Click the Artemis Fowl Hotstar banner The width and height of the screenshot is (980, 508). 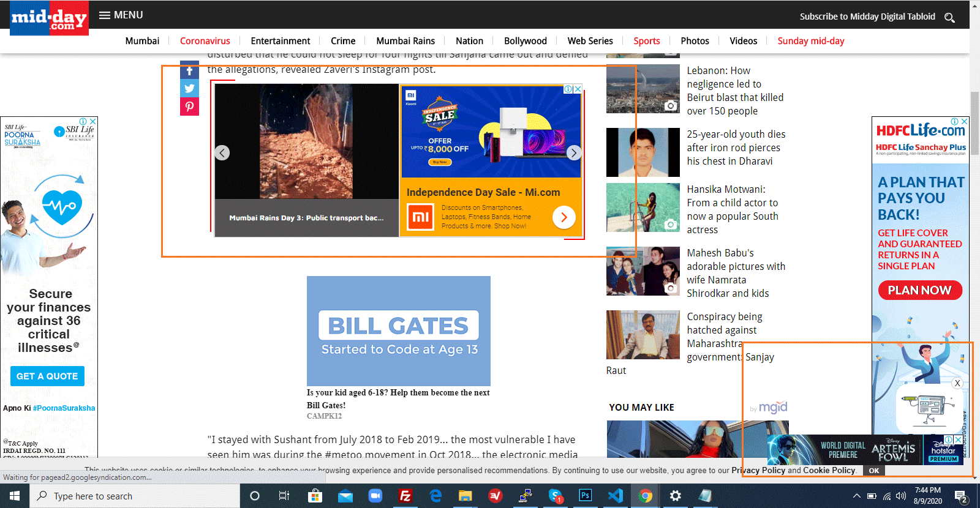tap(864, 450)
